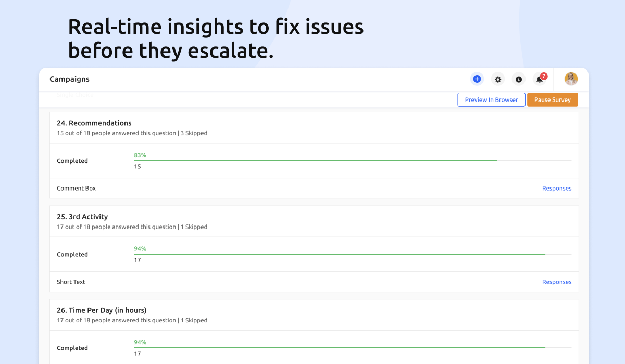The image size is (625, 364).
Task: Click the Short Text question type label
Action: [71, 282]
